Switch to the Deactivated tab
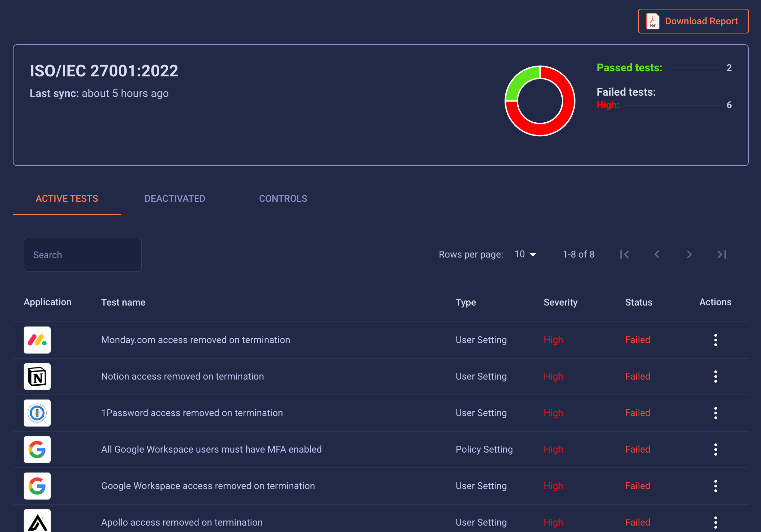This screenshot has height=532, width=761. [x=175, y=199]
